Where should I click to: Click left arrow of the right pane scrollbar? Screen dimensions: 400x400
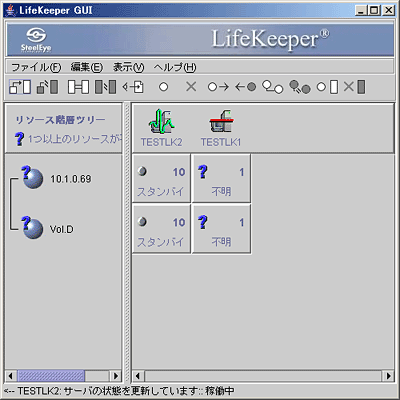click(x=138, y=376)
